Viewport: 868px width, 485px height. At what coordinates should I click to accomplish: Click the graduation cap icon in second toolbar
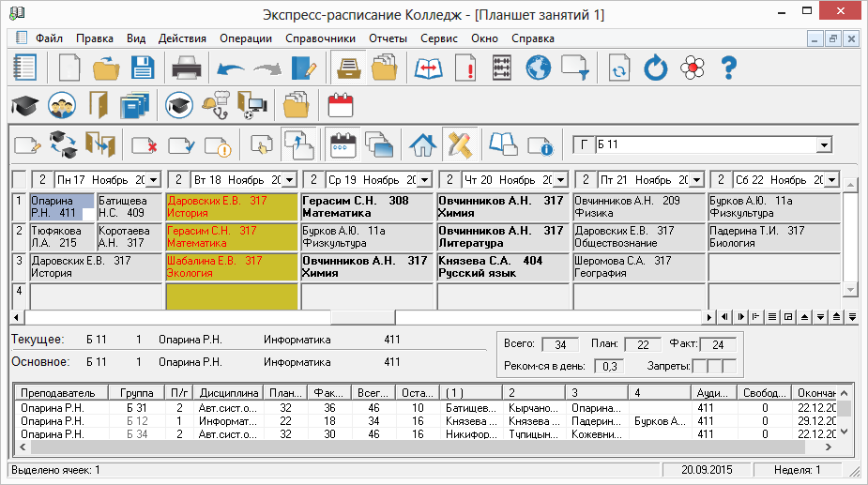pyautogui.click(x=24, y=103)
